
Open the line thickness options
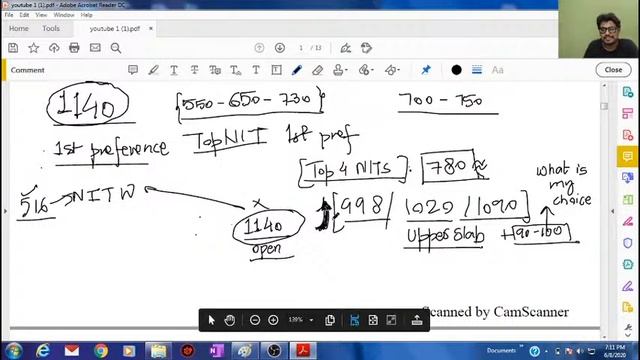pos(477,70)
